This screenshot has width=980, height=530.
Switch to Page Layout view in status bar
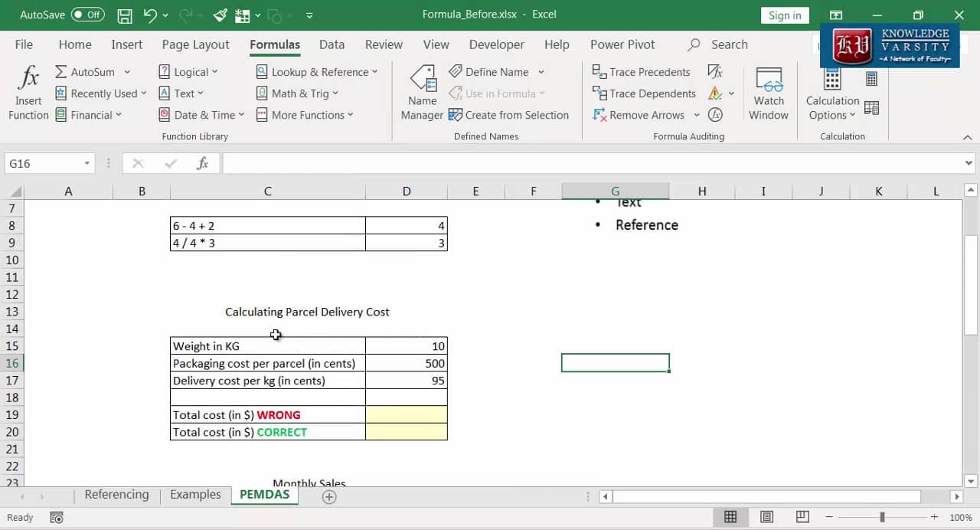point(766,518)
